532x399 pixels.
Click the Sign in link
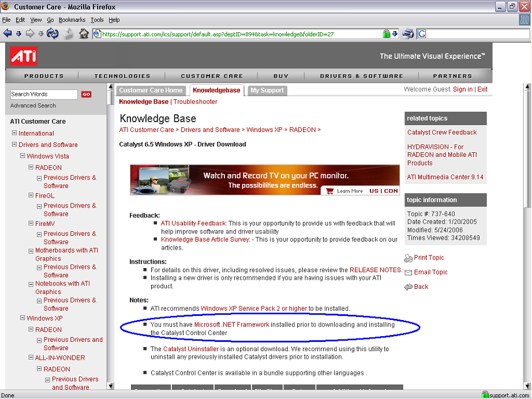tap(463, 89)
